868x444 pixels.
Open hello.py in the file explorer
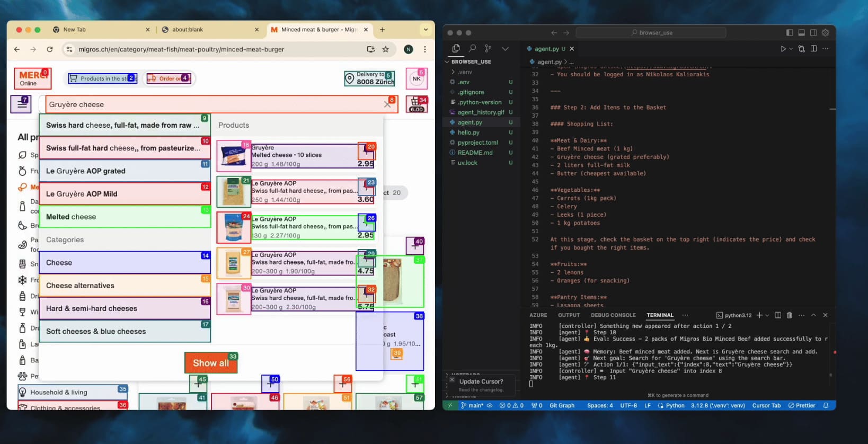[x=468, y=132]
